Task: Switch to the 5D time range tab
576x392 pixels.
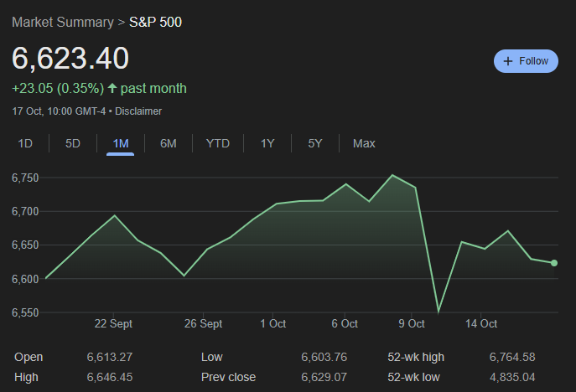Action: pos(73,143)
